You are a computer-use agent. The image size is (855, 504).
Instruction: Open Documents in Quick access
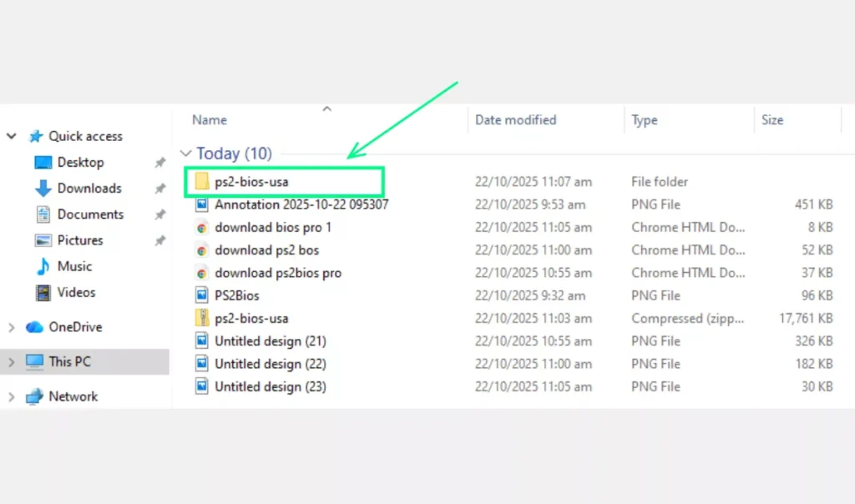click(x=89, y=214)
